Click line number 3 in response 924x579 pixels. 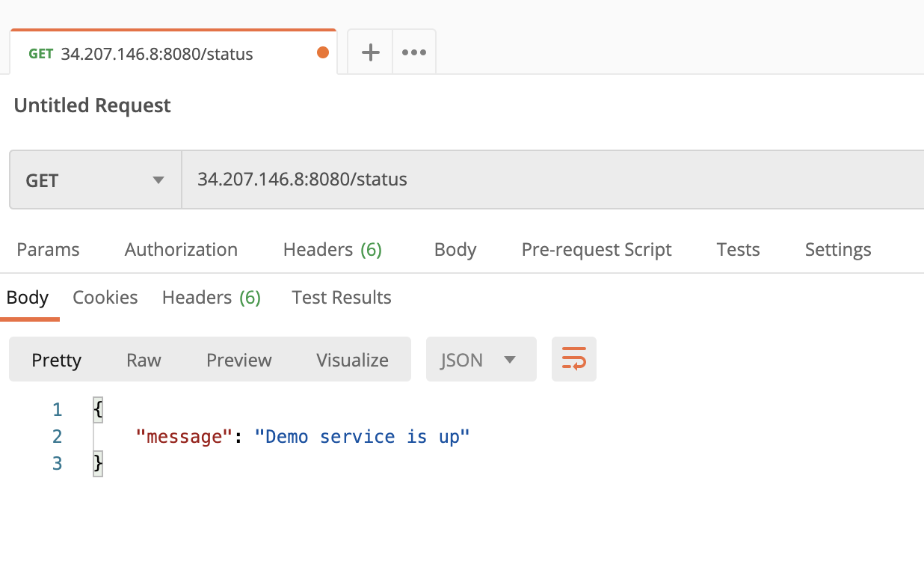pyautogui.click(x=58, y=463)
